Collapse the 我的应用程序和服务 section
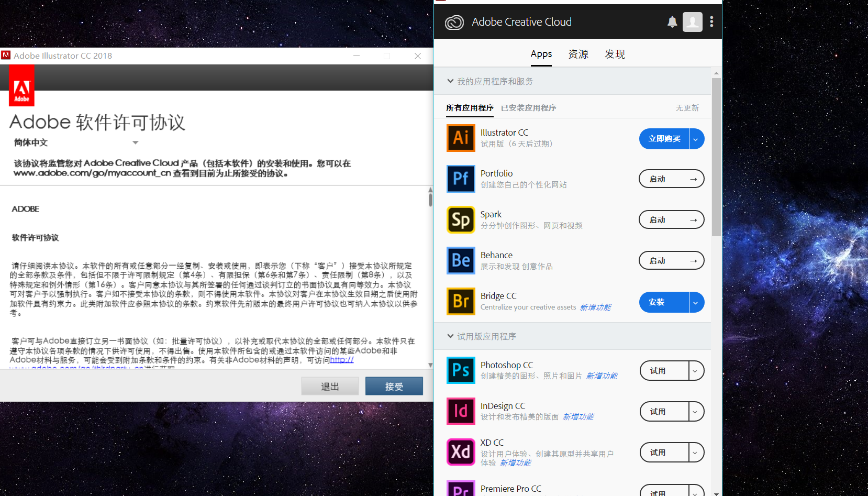 click(450, 81)
